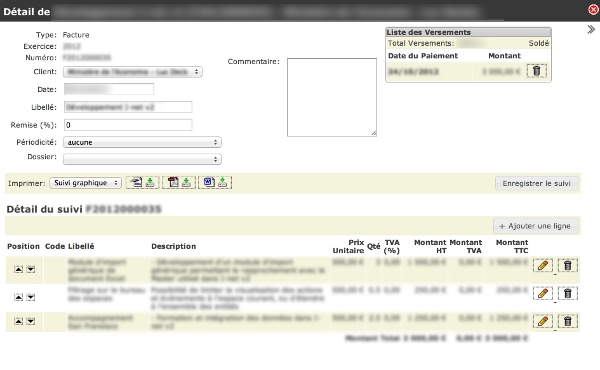
Task: Edit the second invoice line with the pencil
Action: pos(543,293)
